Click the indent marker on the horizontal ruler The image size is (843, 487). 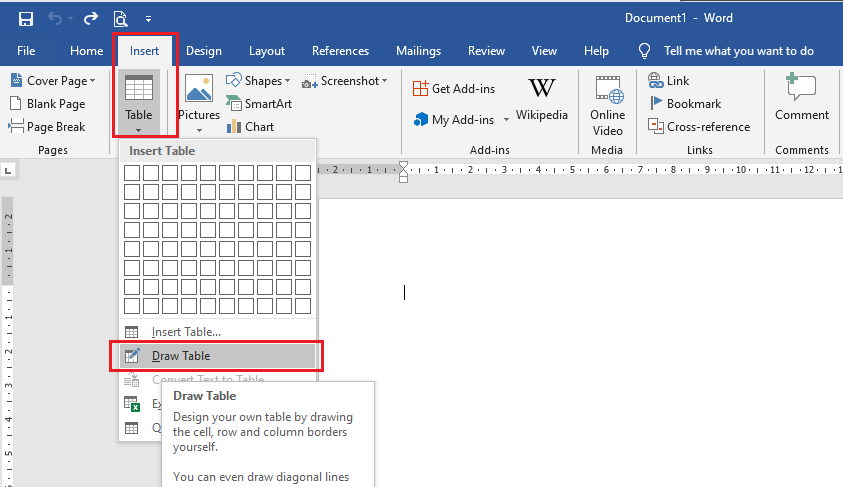404,172
